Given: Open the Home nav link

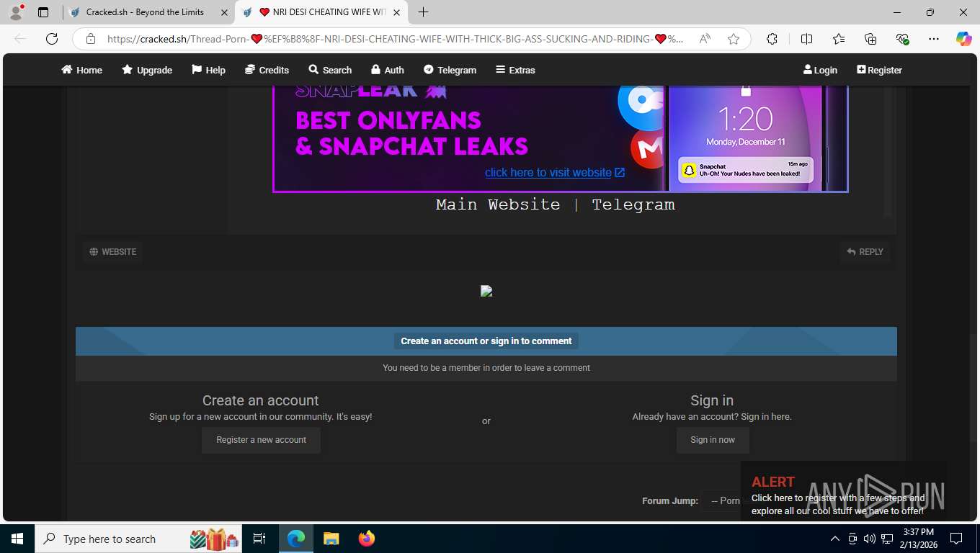Looking at the screenshot, I should pos(81,70).
